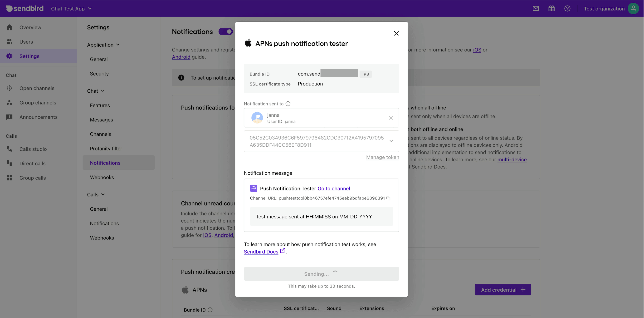The width and height of the screenshot is (644, 318).
Task: Select Notifications under Chat settings
Action: (x=118, y=163)
